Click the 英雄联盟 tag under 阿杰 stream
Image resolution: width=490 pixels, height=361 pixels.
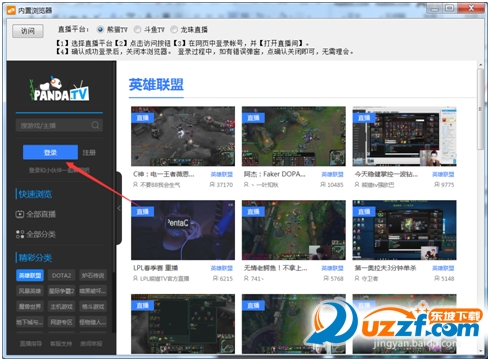pyautogui.click(x=332, y=174)
